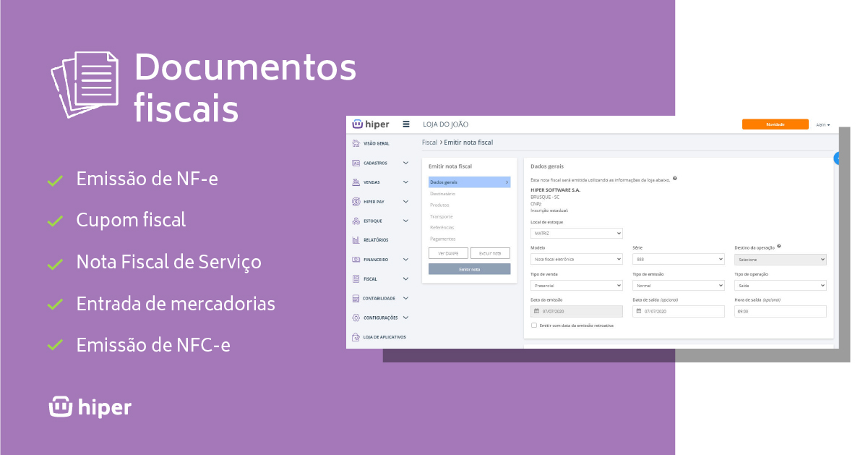Open Loja de Aplicativos bag icon
This screenshot has height=455, width=868.
tap(356, 337)
